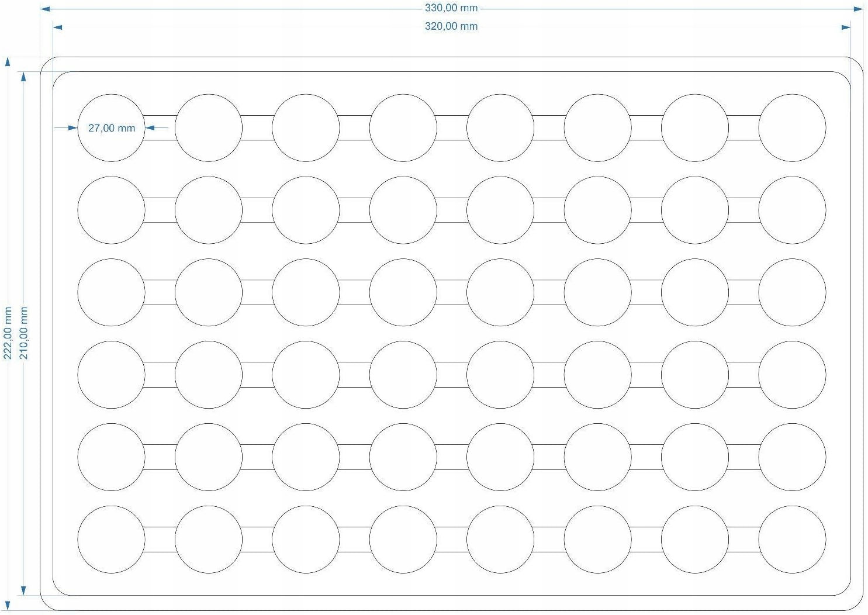Screen dimensions: 868x615
Task: Select the 210,00 mm inner height label
Action: [24, 333]
